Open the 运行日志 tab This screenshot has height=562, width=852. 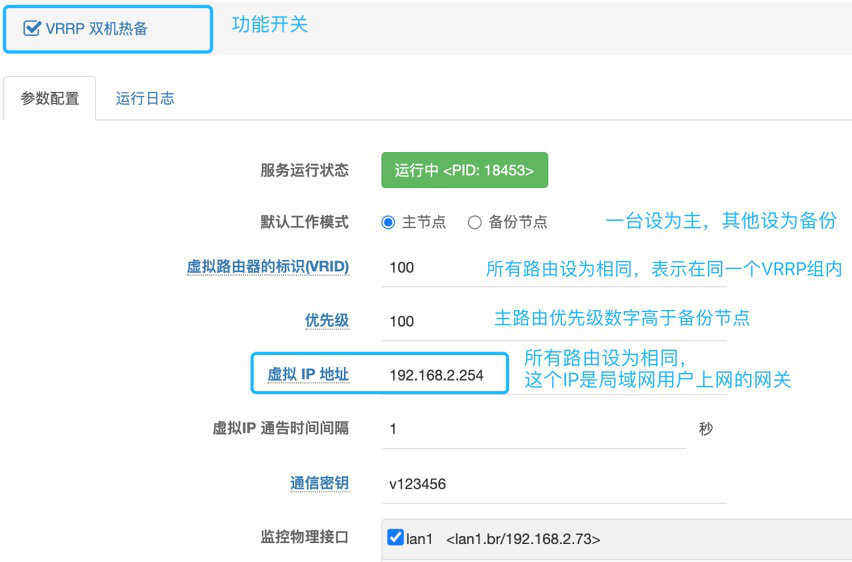[x=145, y=99]
